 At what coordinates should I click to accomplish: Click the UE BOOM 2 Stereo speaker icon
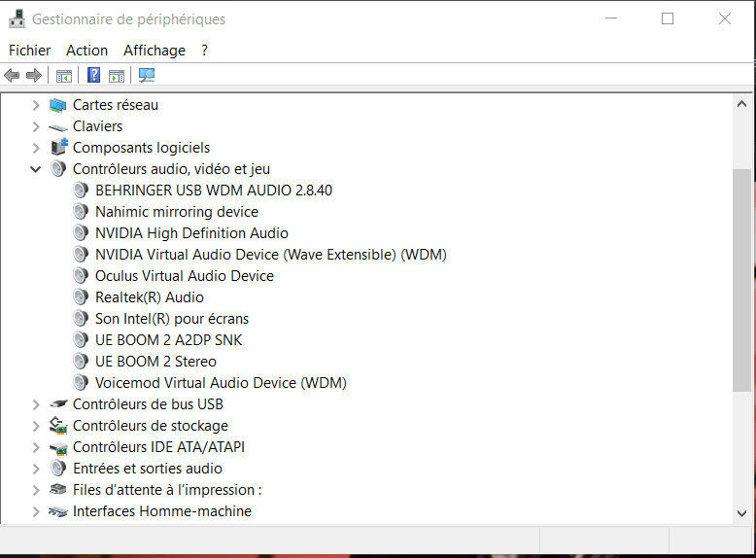(x=81, y=362)
